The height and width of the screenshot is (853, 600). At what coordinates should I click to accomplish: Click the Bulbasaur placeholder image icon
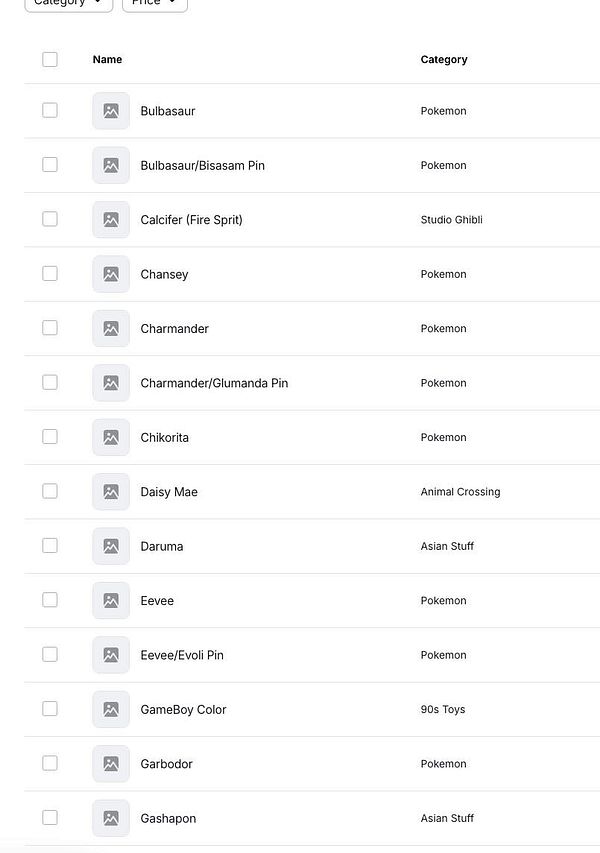pos(110,110)
